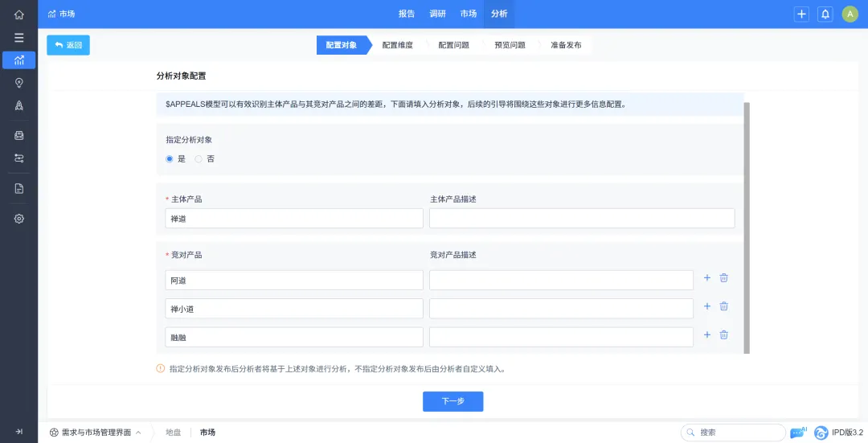This screenshot has width=868, height=443.
Task: Toggle the hamburger menu in the sidebar
Action: (18, 38)
